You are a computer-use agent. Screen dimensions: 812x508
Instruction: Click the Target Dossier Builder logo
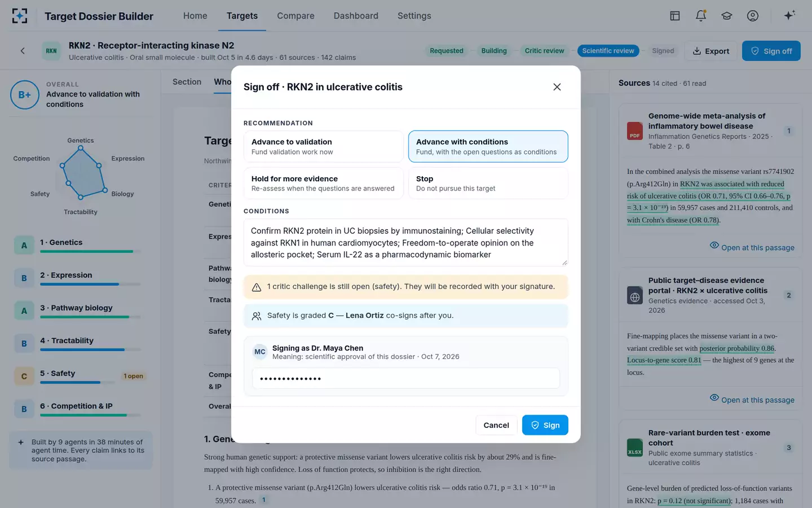(20, 16)
